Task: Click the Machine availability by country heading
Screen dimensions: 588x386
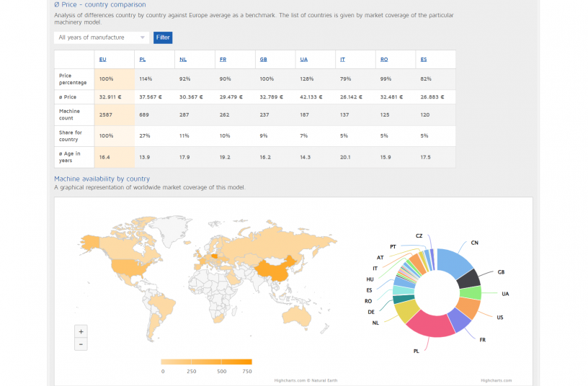Action: click(x=102, y=179)
